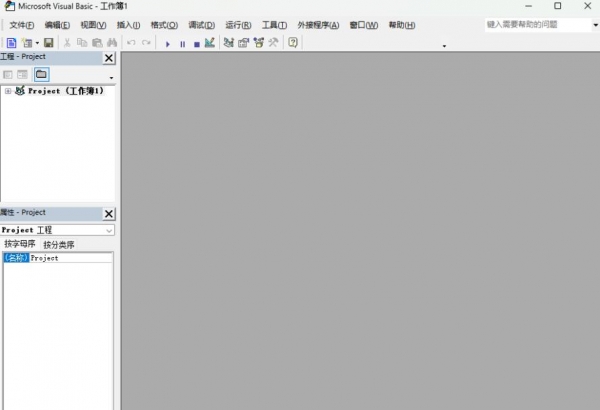Expand the Project (工作簿1) tree node
Screen dimensions: 600x410
(x=8, y=91)
